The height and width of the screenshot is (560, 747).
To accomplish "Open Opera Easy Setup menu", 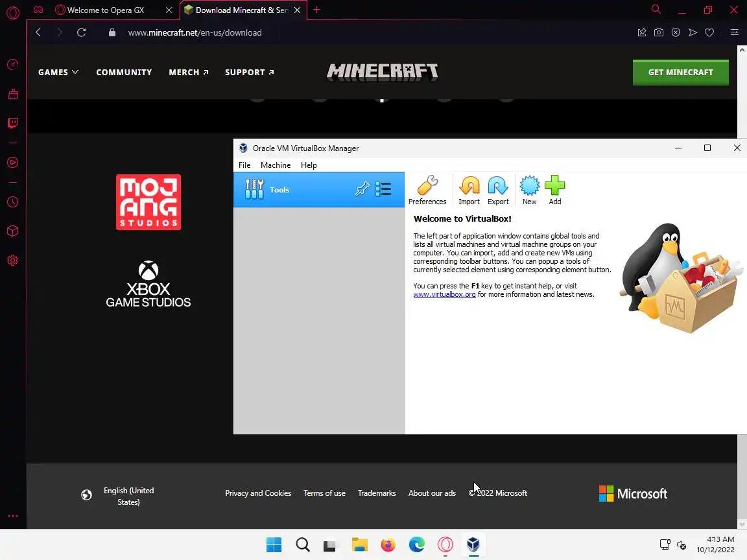I will point(734,32).
